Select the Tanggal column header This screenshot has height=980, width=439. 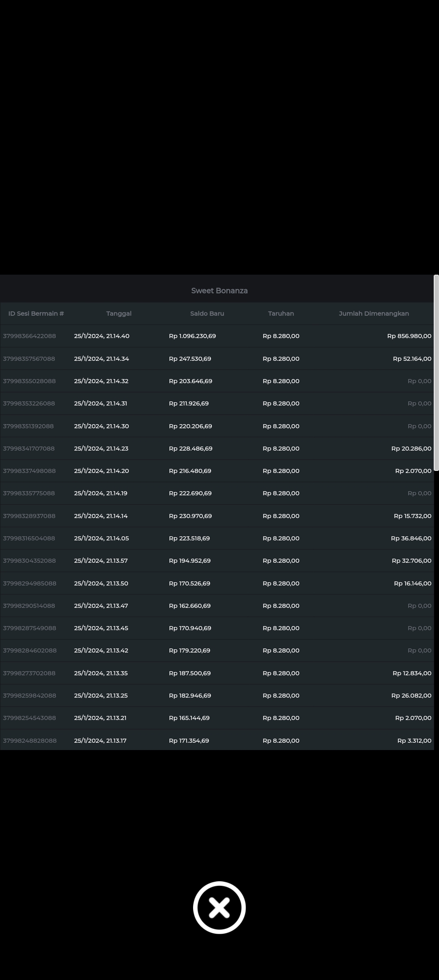(x=119, y=313)
